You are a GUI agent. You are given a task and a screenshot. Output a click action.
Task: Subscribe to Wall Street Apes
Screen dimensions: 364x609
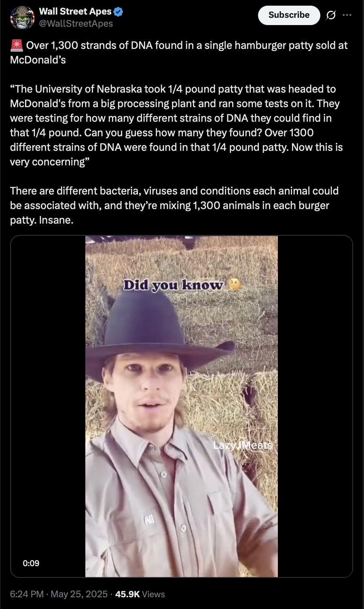tap(289, 15)
